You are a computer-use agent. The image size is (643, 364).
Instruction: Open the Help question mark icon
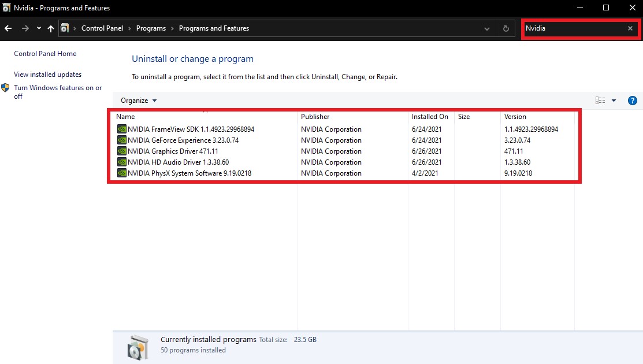(632, 101)
